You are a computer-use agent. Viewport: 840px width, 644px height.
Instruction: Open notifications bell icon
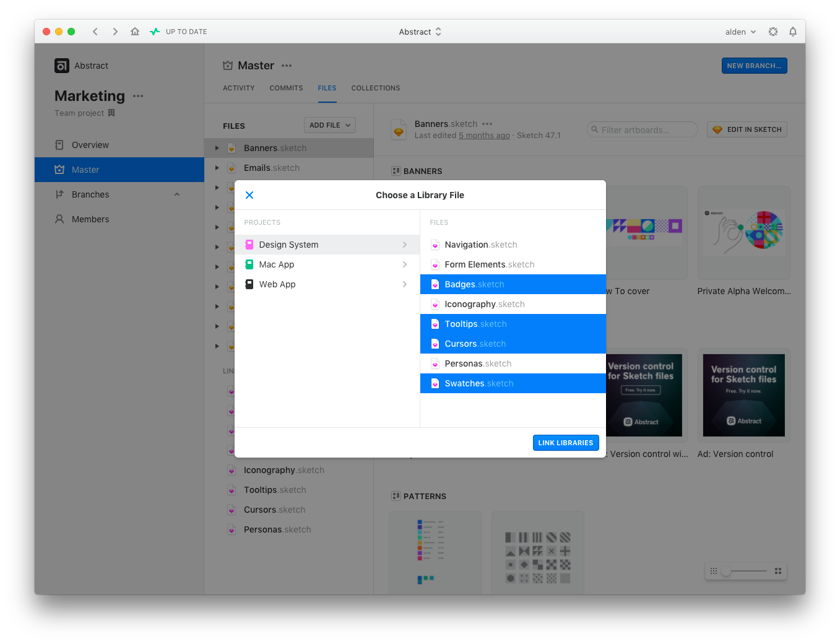793,32
